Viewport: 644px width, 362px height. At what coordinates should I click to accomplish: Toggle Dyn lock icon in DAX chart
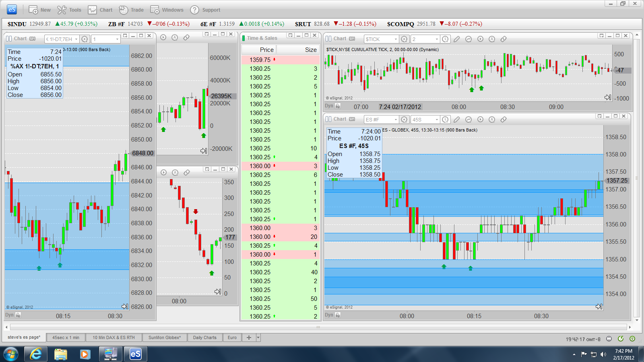point(18,315)
